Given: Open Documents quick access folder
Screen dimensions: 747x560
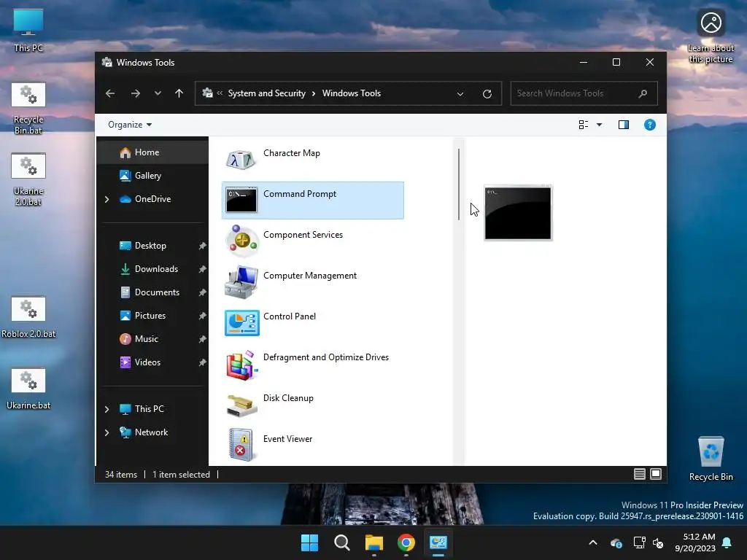Looking at the screenshot, I should pyautogui.click(x=152, y=292).
